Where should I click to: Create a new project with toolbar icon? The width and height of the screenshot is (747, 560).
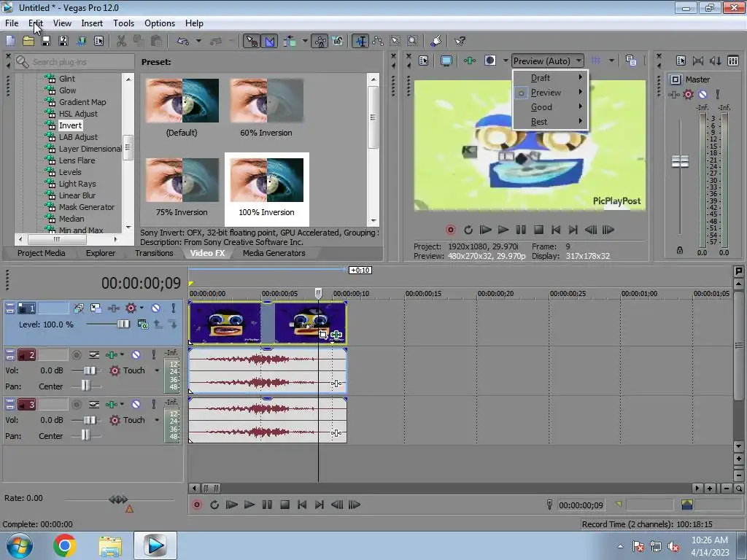pos(10,41)
